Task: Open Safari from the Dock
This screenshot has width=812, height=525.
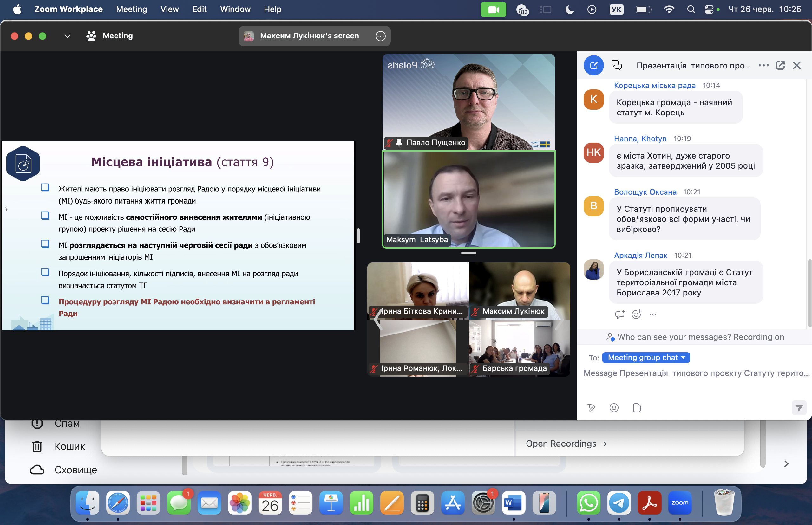Action: (x=118, y=503)
